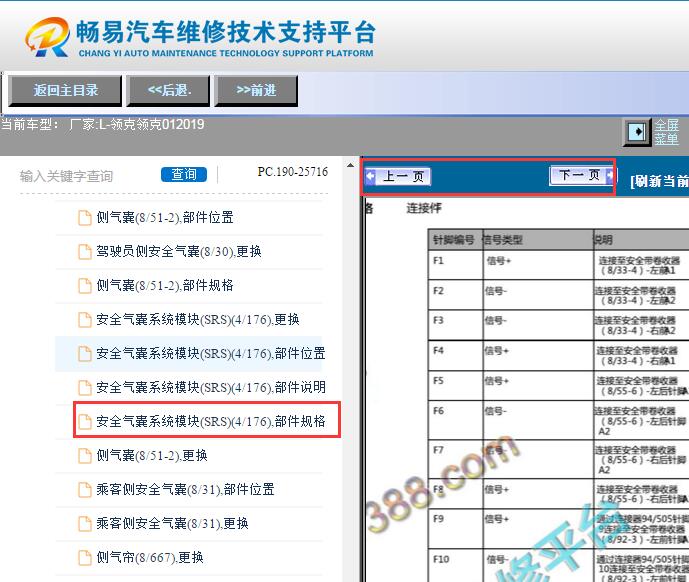
Task: Open 安全气囊系统模块(SRS)(4/176),部件规格 item
Action: 211,422
